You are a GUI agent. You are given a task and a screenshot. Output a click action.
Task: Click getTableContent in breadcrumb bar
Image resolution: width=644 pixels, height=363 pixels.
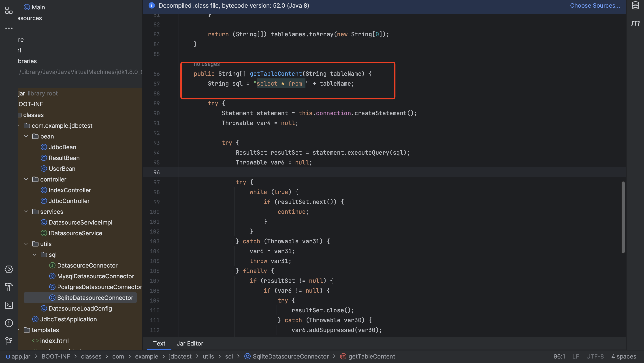pos(371,356)
